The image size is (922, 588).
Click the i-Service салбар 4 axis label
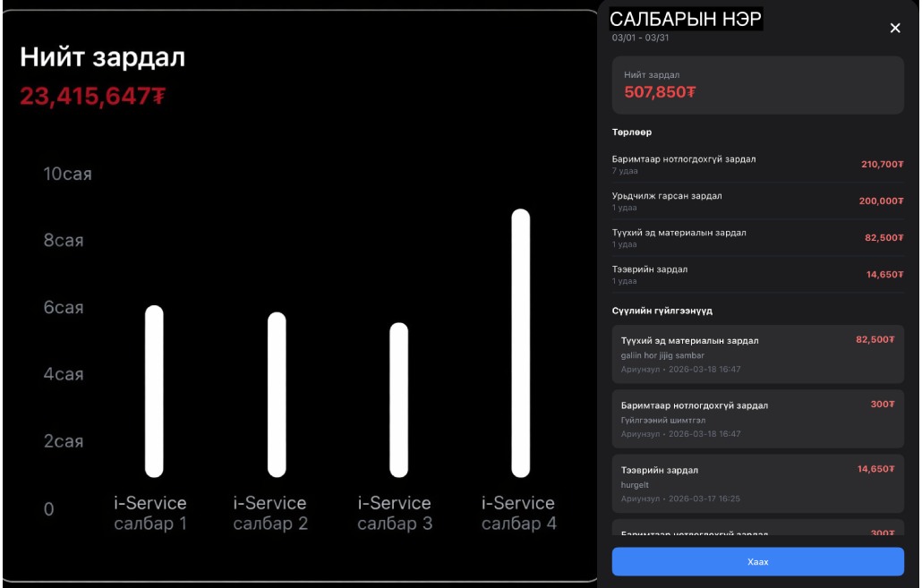point(518,513)
